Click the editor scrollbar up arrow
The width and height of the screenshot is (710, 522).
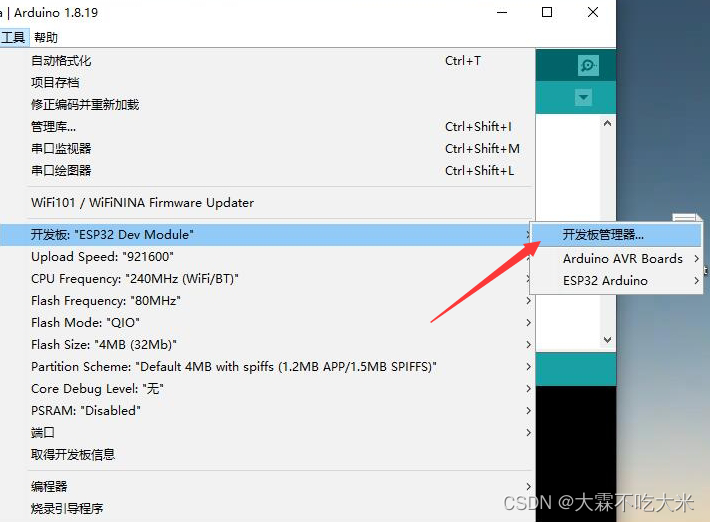coord(608,123)
